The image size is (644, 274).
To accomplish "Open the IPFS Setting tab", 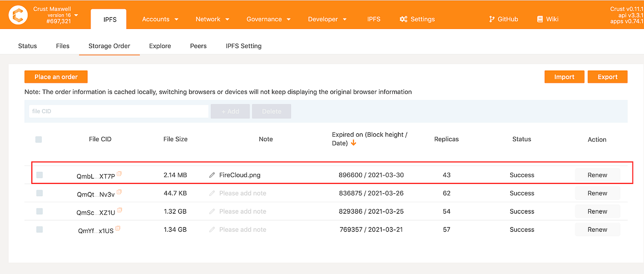I will (243, 46).
